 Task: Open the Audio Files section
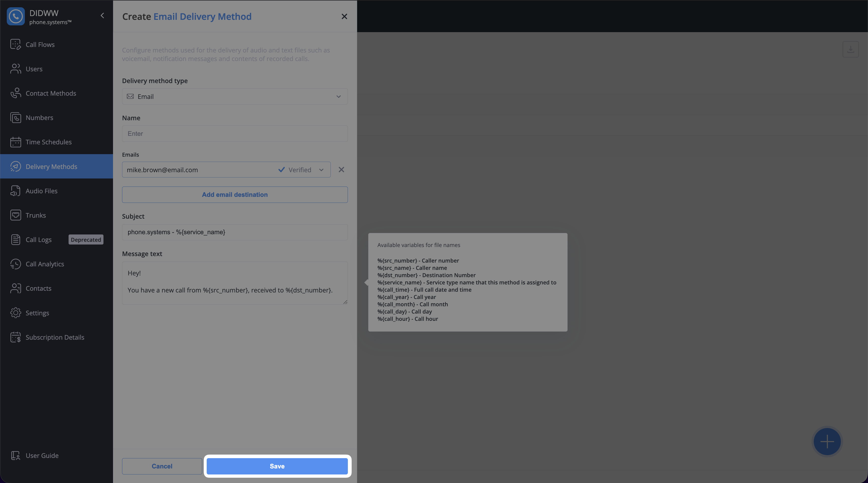(41, 191)
